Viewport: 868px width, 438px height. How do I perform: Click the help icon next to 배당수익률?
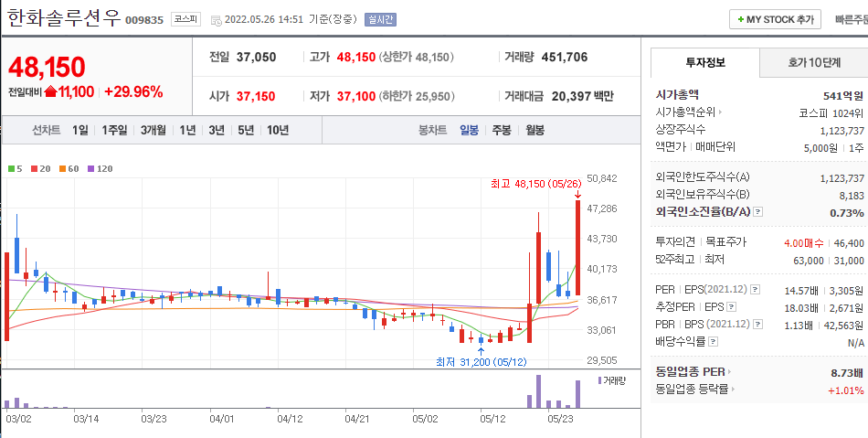pos(713,342)
